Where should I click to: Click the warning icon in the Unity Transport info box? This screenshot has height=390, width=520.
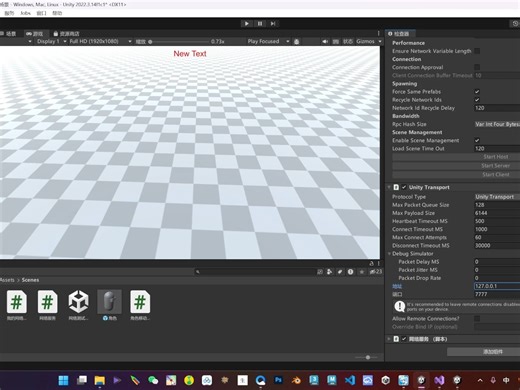399,306
